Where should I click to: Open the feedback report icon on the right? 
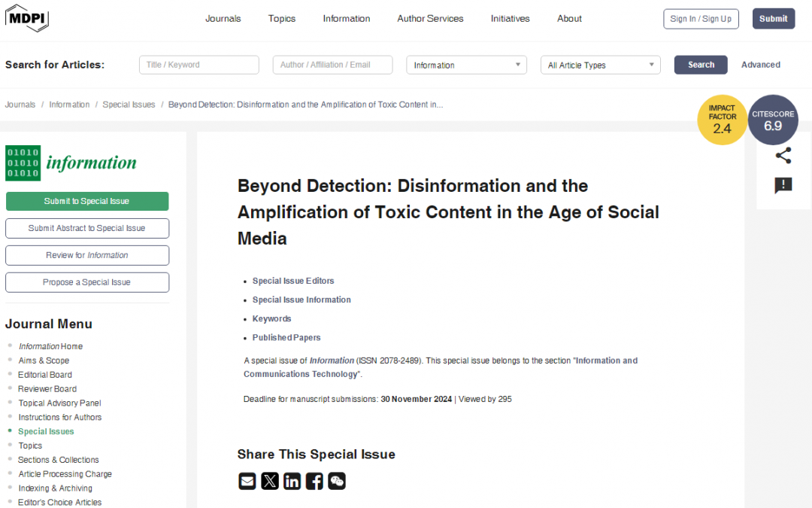[783, 185]
